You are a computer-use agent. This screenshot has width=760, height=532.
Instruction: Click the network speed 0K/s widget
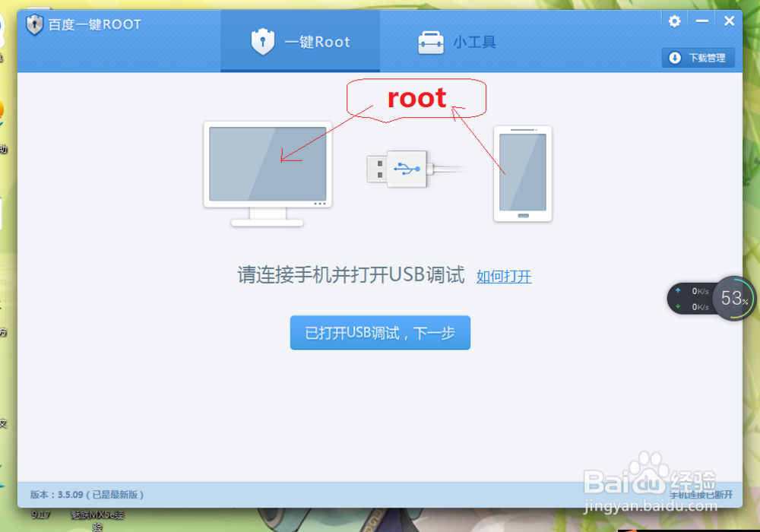[x=691, y=299]
